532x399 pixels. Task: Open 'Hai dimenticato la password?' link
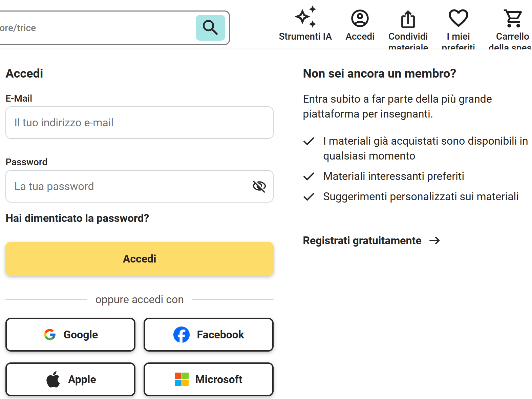tap(77, 218)
